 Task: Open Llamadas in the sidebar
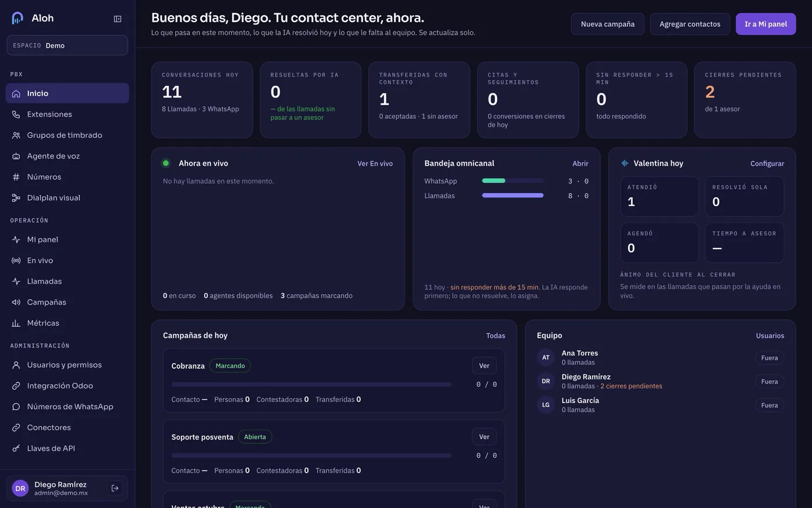pyautogui.click(x=67, y=282)
